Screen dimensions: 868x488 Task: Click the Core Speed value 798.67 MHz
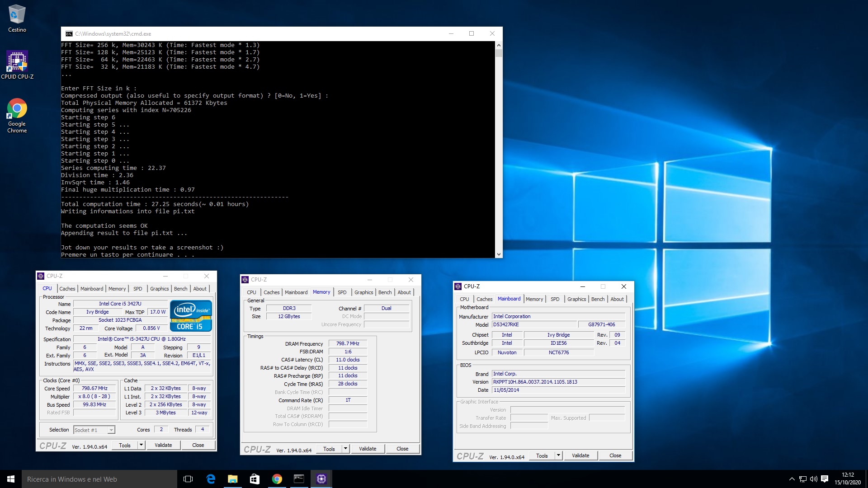coord(94,388)
